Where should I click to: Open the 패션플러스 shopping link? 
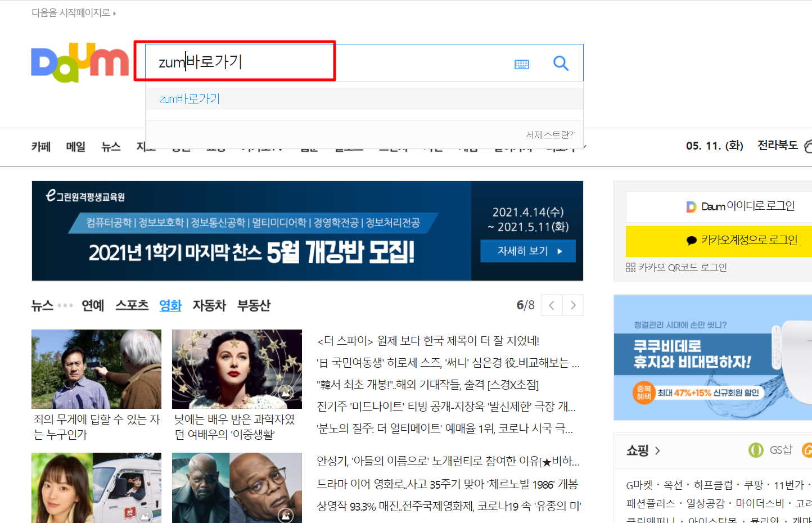[x=651, y=503]
